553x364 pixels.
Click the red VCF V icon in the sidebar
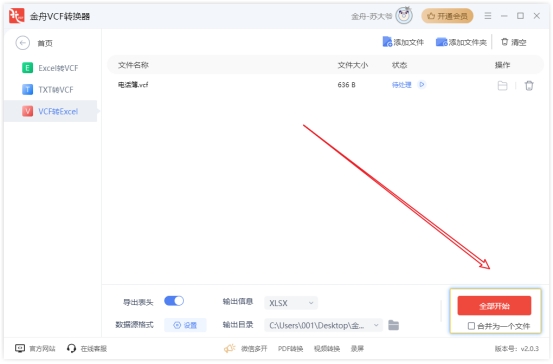pyautogui.click(x=27, y=111)
